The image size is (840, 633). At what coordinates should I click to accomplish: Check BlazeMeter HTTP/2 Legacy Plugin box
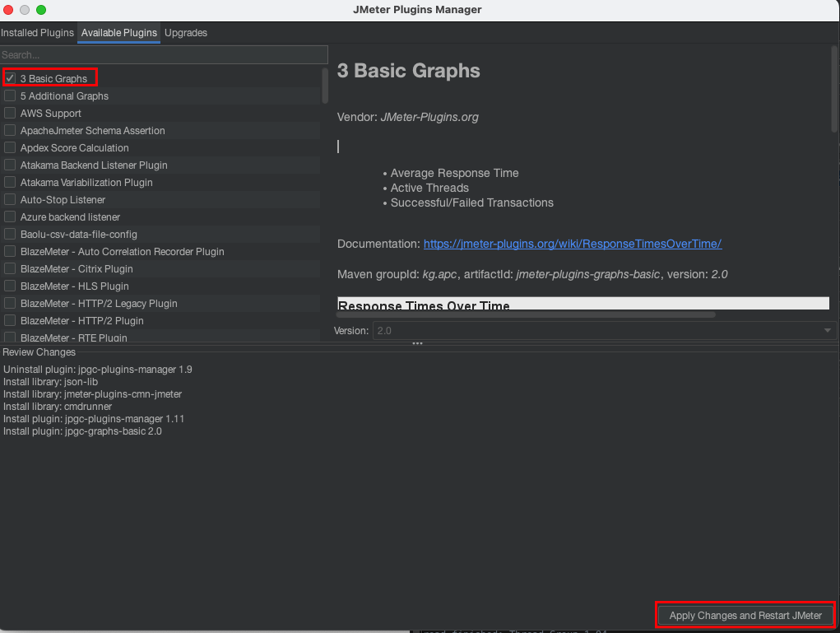point(10,304)
